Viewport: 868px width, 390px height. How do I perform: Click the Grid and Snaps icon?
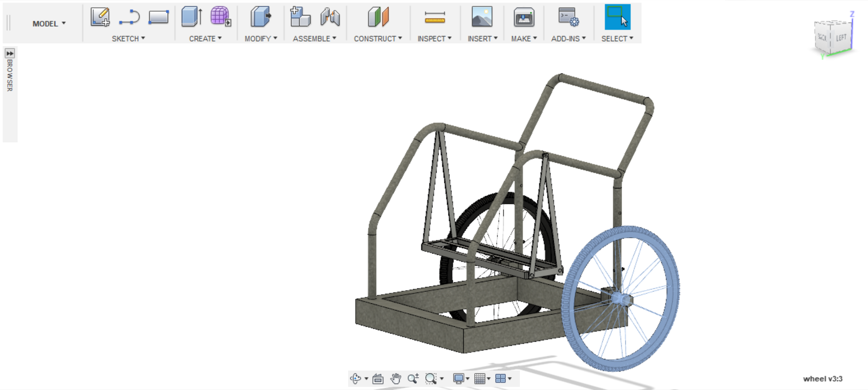pos(480,379)
